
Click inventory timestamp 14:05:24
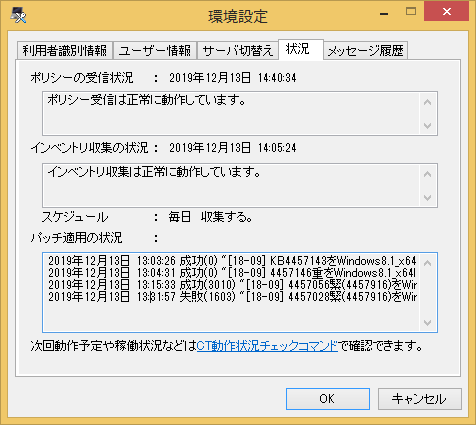tap(277, 148)
